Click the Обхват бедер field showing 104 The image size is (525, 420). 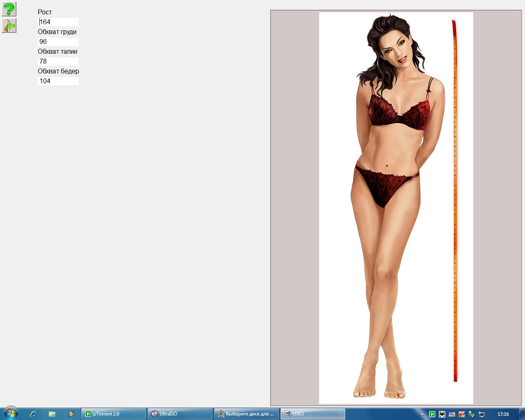58,81
